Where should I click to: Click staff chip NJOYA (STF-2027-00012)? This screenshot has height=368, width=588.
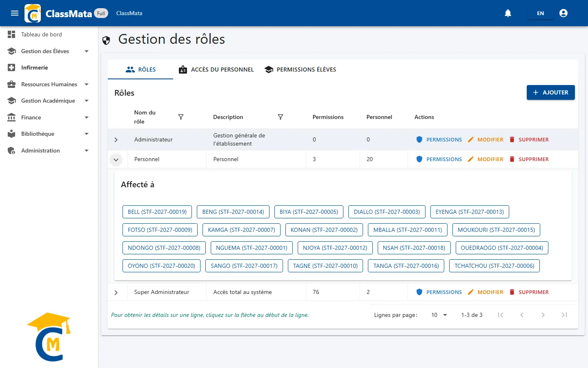pyautogui.click(x=335, y=248)
